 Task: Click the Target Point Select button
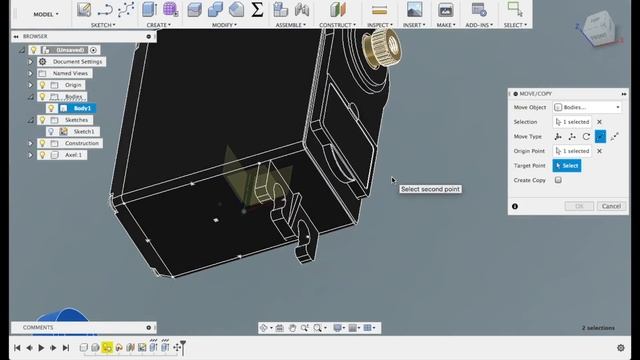pos(567,166)
